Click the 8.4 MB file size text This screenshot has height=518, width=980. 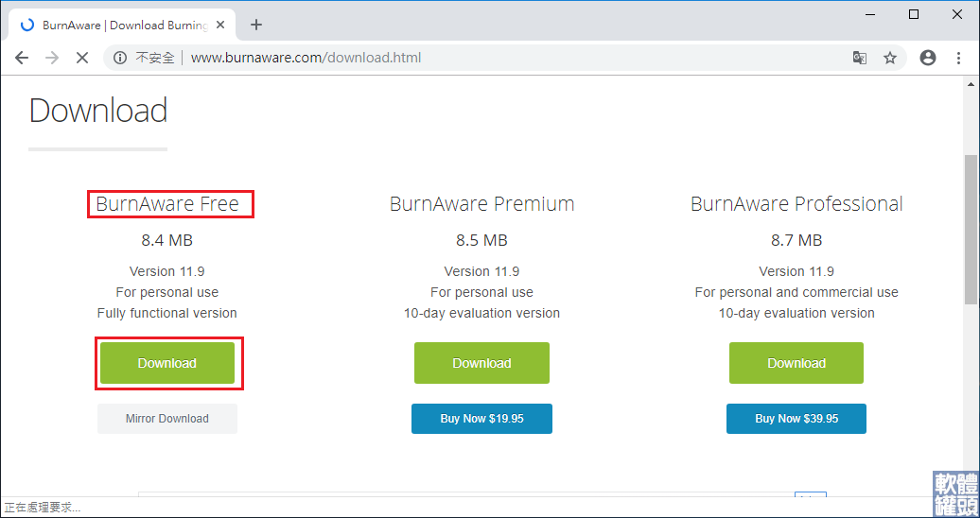point(166,240)
